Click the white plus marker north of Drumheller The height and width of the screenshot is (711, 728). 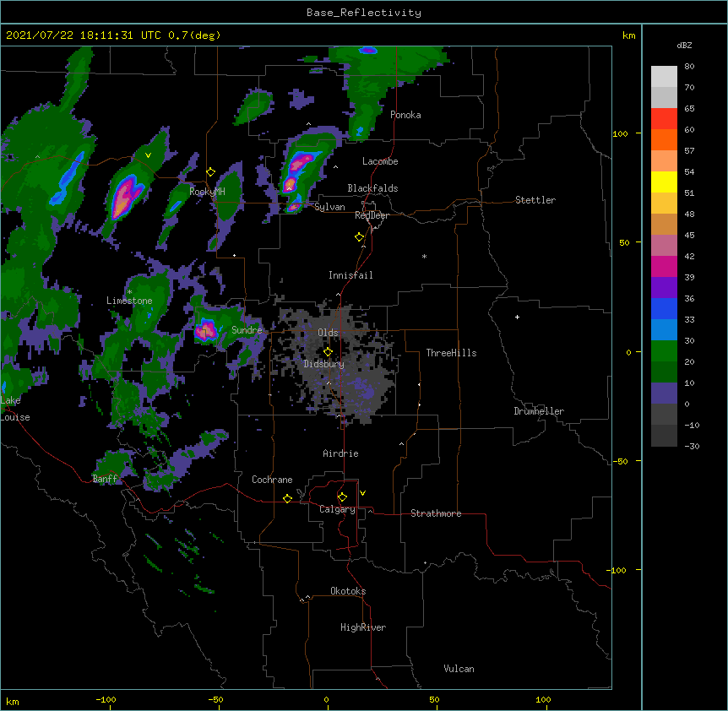tap(517, 317)
